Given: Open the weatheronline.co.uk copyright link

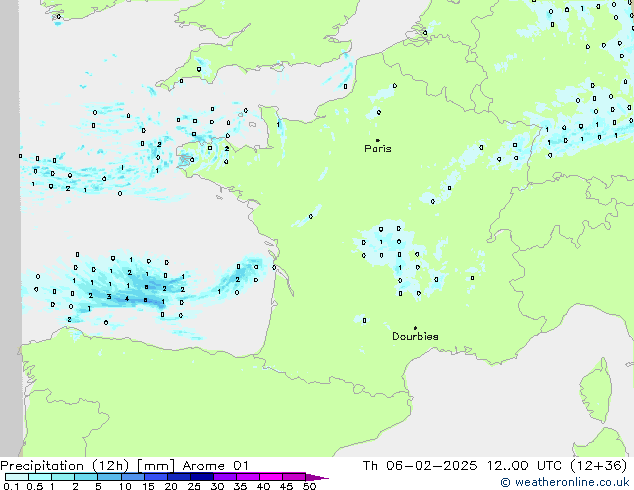Looking at the screenshot, I should coord(565,482).
